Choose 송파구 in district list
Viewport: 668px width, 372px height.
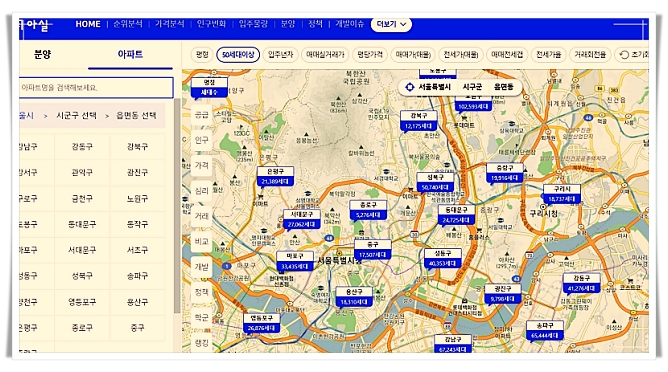(x=137, y=276)
